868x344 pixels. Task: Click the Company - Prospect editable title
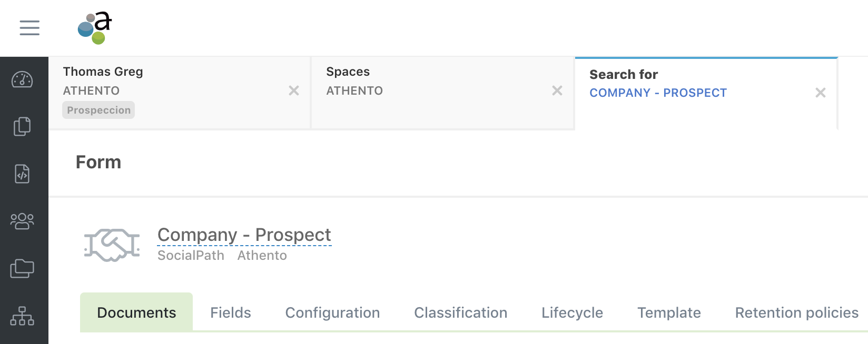pyautogui.click(x=244, y=235)
